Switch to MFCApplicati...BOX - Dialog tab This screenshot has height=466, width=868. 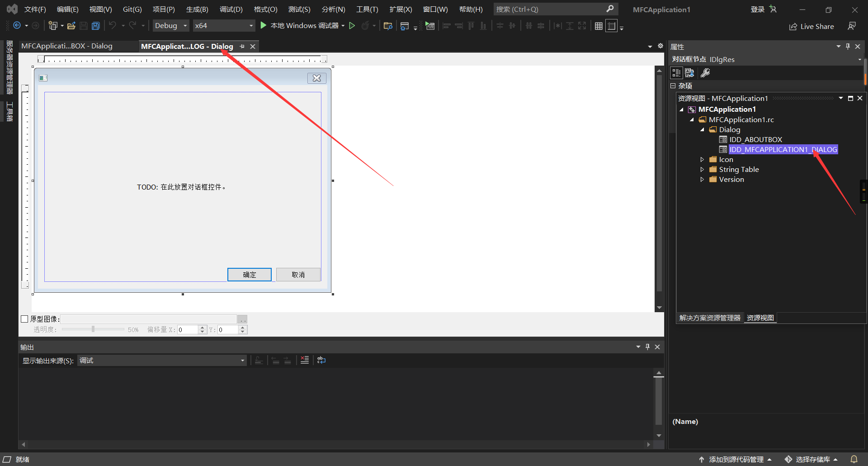click(x=67, y=46)
